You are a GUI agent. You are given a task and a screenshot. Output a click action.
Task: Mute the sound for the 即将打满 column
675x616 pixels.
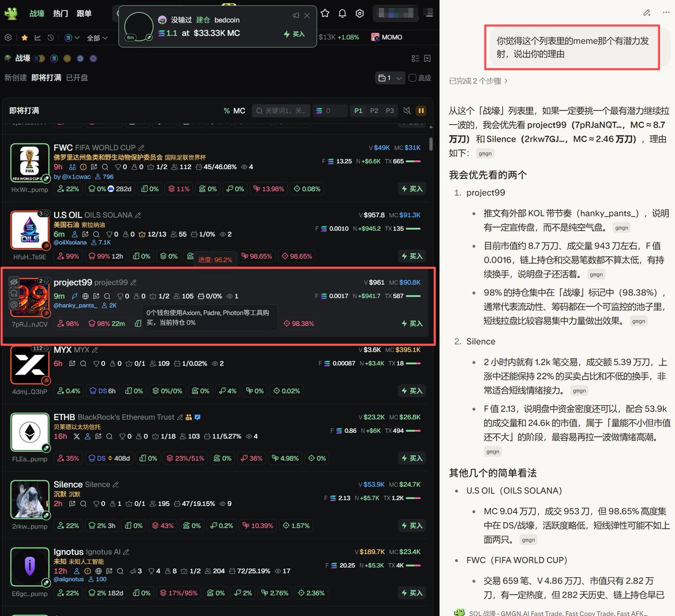(x=407, y=111)
